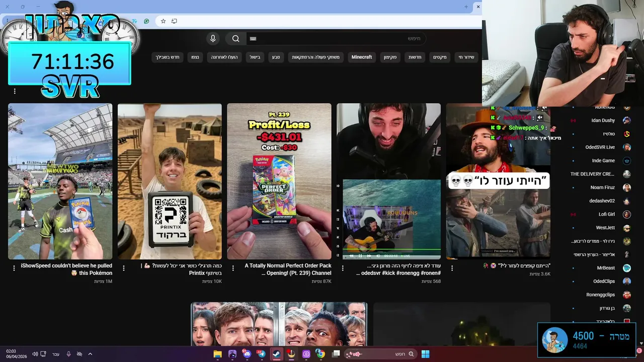This screenshot has width=644, height=362.
Task: Open Noam Firuz subscription
Action: (603, 188)
